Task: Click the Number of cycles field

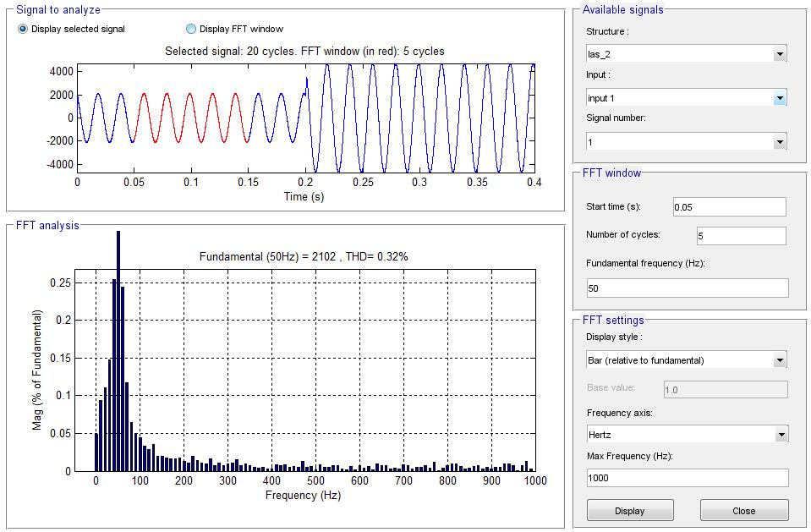Action: pyautogui.click(x=741, y=236)
